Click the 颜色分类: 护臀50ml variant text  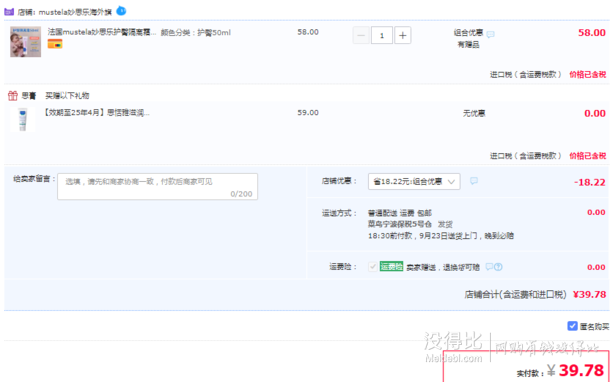click(x=196, y=33)
